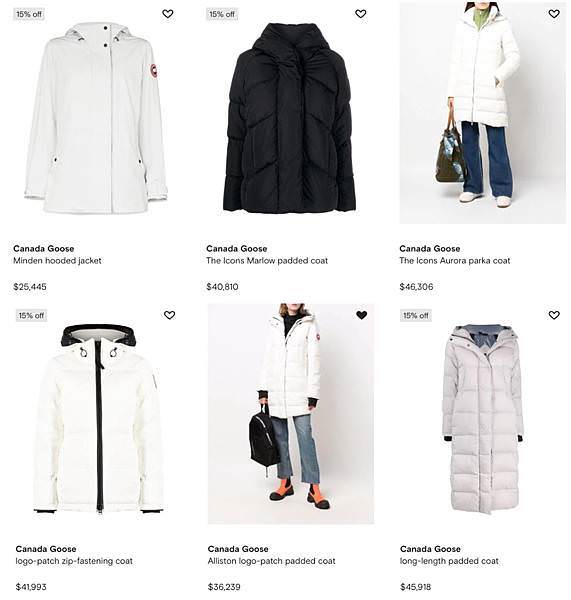571x600 pixels.
Task: Follow the logo-patch zip-fastening coat link
Action: point(74,561)
